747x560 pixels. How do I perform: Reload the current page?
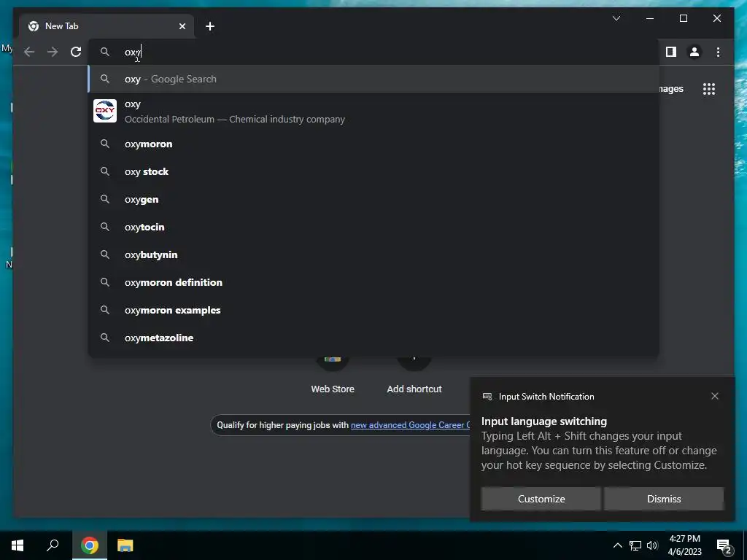76,52
